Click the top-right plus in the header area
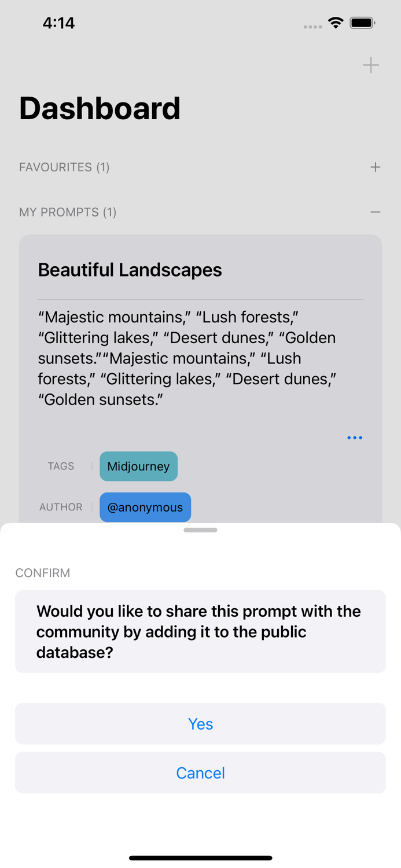 (370, 65)
